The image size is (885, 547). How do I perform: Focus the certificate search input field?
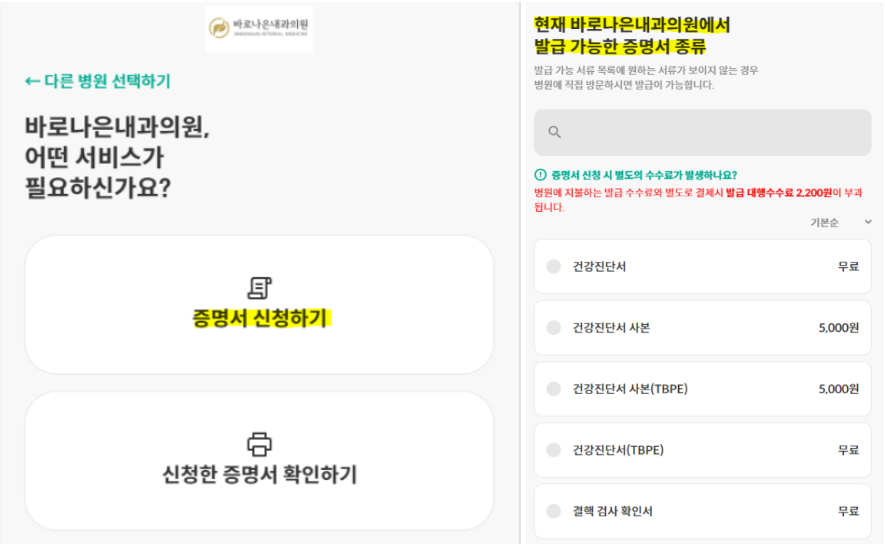point(703,132)
